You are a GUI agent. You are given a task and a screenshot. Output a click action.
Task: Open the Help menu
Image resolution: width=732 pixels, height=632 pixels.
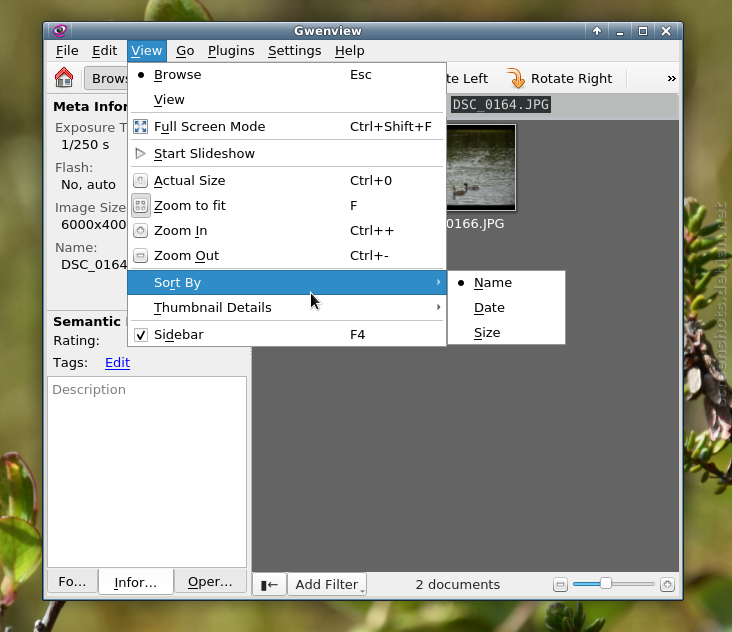tap(350, 50)
